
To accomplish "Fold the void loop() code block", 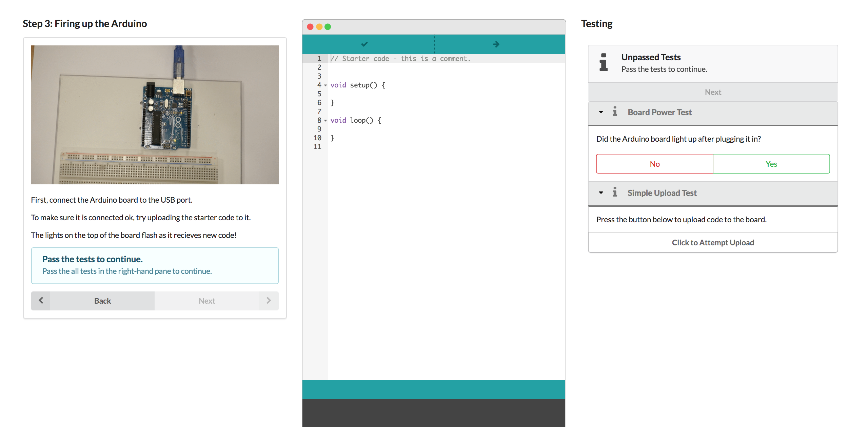I will pos(325,121).
